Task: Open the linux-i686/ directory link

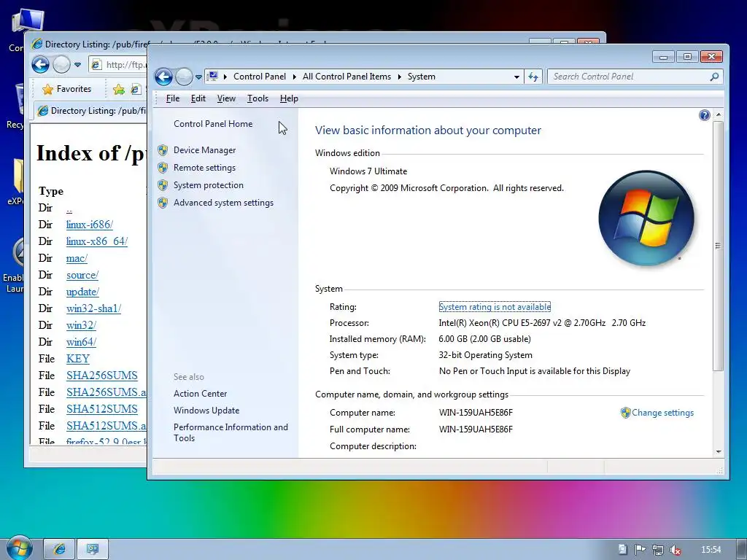Action: click(x=90, y=225)
